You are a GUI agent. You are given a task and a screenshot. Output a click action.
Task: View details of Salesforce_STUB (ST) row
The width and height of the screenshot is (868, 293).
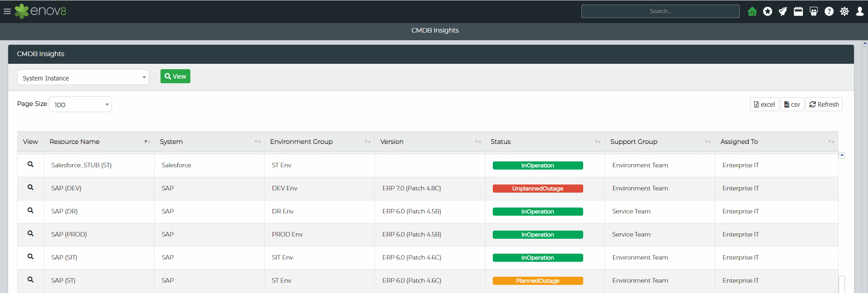pos(30,165)
